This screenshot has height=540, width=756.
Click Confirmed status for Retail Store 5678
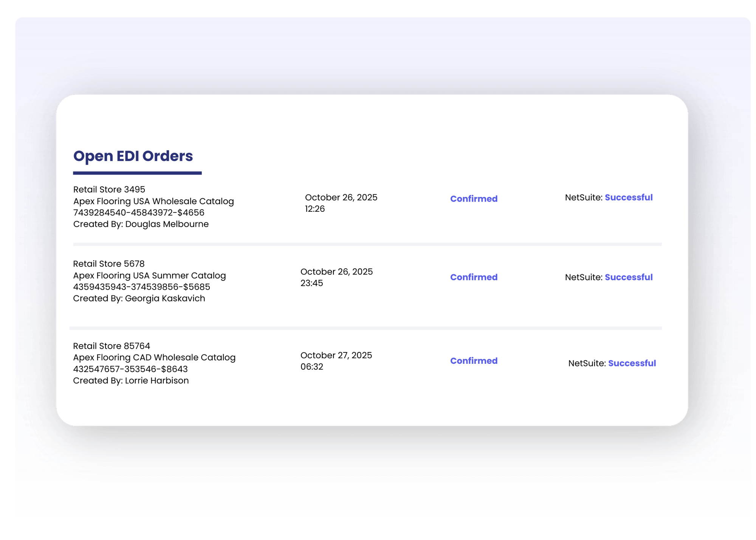pyautogui.click(x=474, y=277)
